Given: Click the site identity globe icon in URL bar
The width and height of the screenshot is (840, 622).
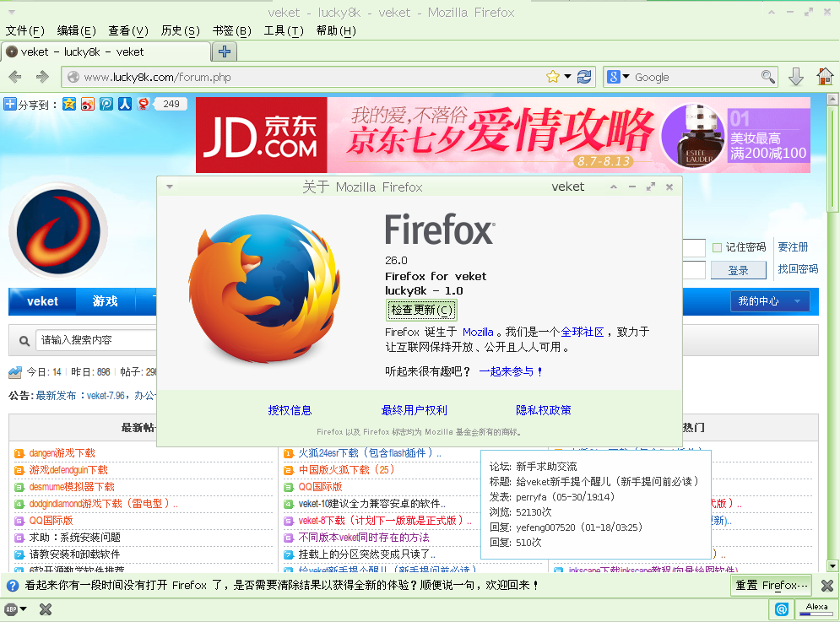Looking at the screenshot, I should 73,77.
